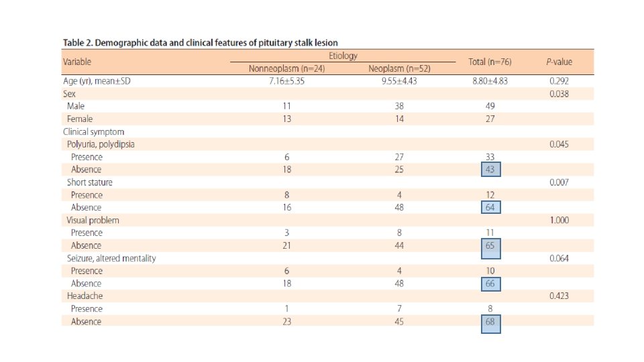Image resolution: width=644 pixels, height=362 pixels.
Task: Click the Short stature P-value 0.007
Action: (559, 182)
